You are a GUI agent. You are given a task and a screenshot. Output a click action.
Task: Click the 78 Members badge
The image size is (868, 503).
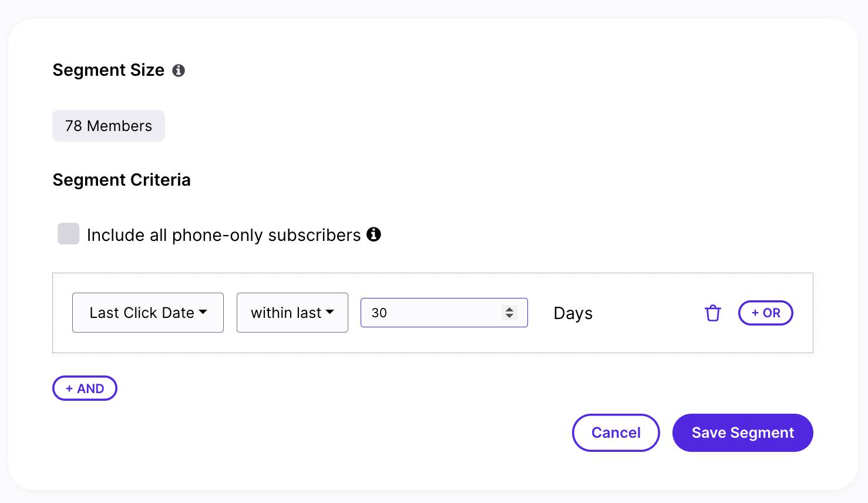(109, 126)
